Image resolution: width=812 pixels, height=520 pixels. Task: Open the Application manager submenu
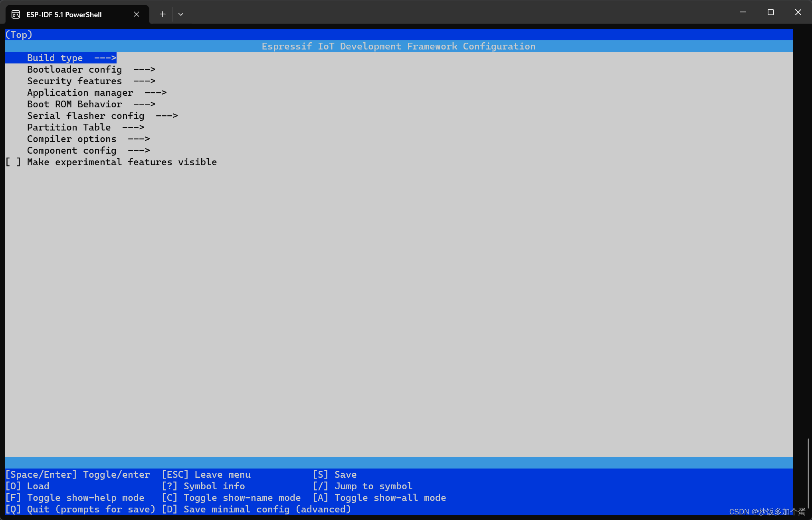click(97, 93)
